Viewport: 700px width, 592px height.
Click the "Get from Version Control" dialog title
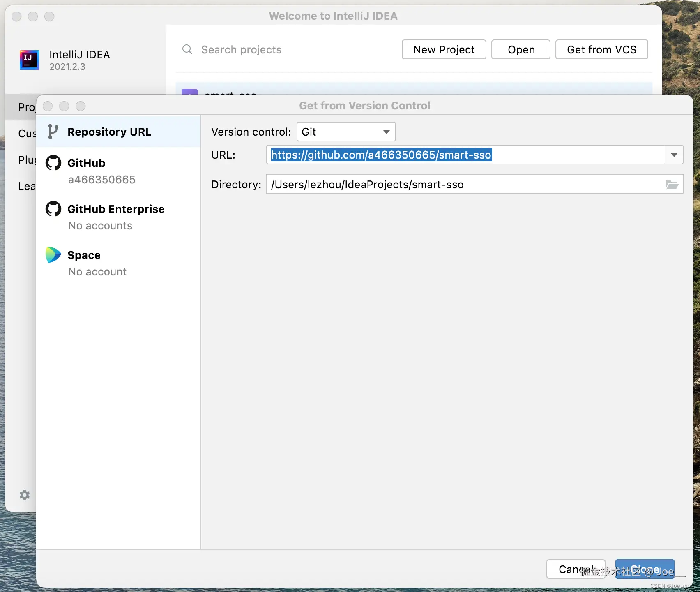point(365,106)
